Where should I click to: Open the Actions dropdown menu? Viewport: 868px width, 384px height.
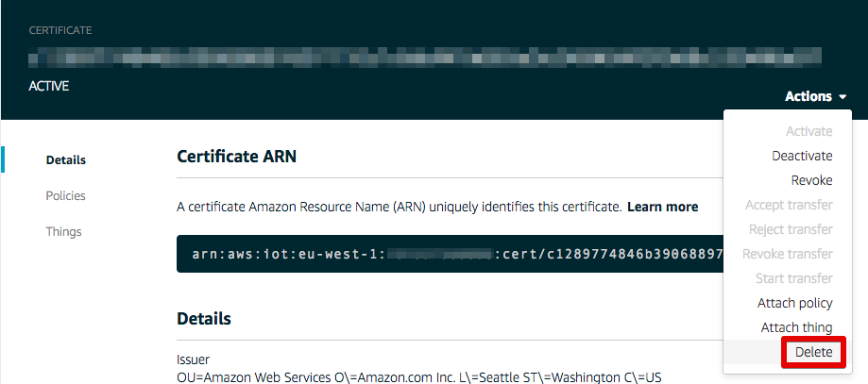coord(815,96)
